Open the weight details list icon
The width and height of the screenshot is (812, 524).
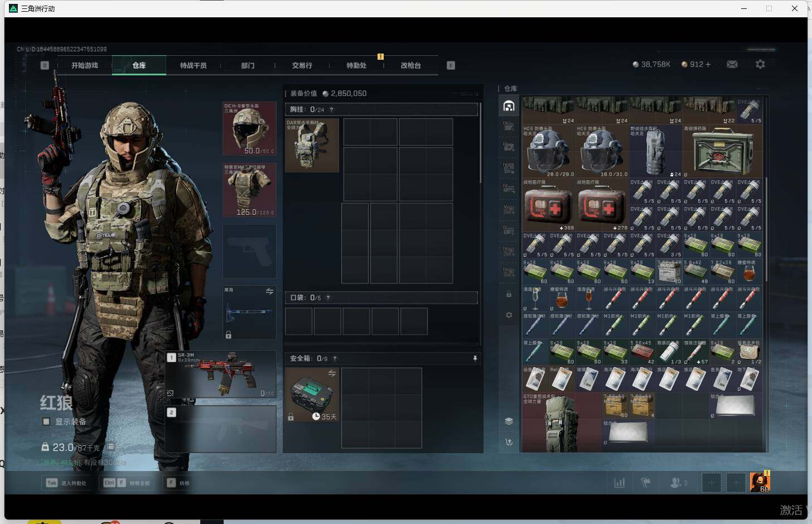click(x=110, y=446)
